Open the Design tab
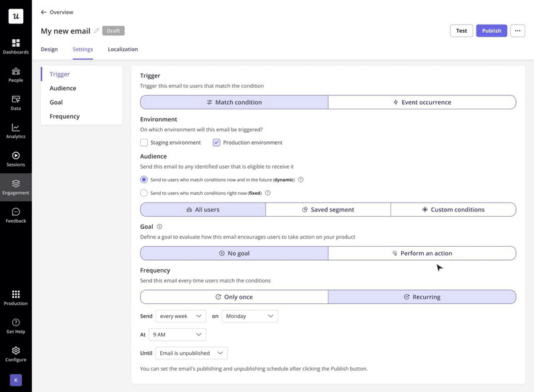534x392 pixels. tap(49, 49)
